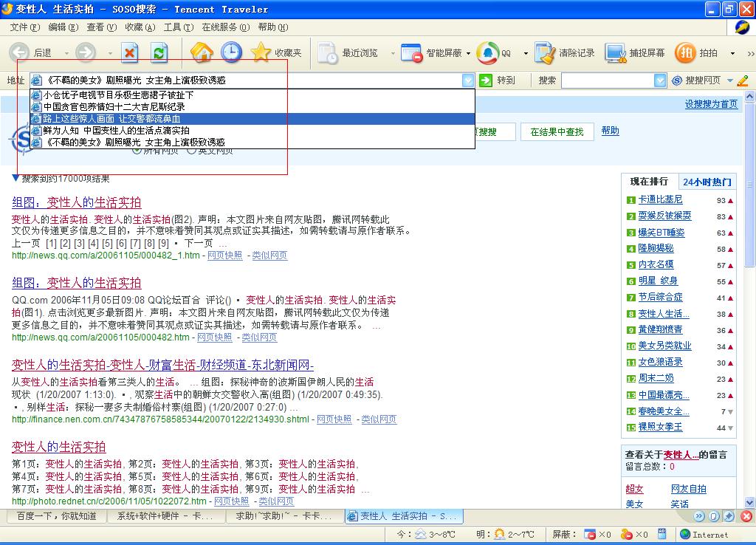This screenshot has width=756, height=545.
Task: Select highlighted suggestion 路上这些惊人画面
Action: point(252,119)
